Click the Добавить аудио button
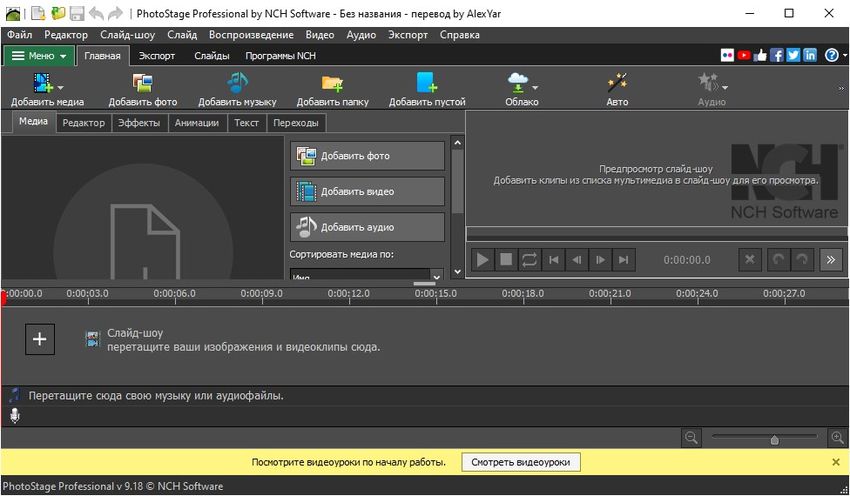 [x=368, y=227]
